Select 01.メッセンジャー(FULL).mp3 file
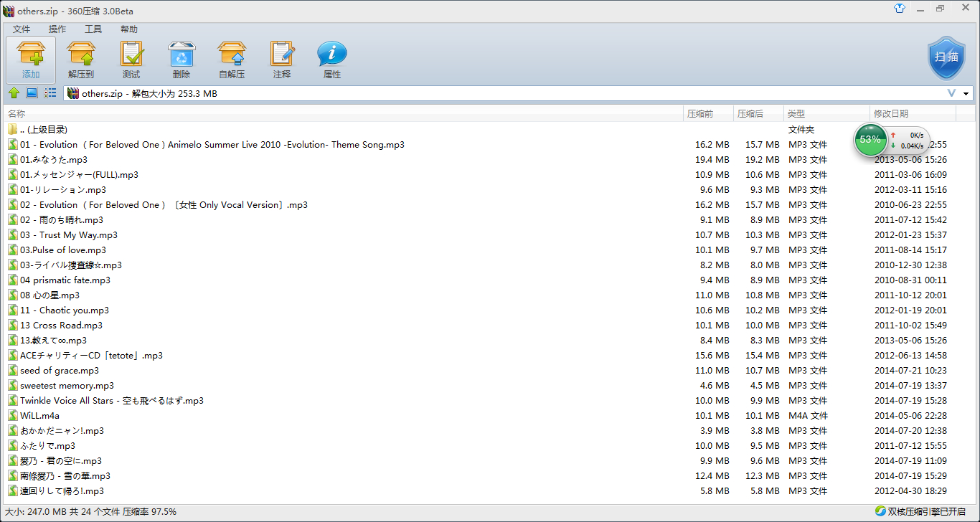Viewport: 980px width, 522px height. click(x=80, y=175)
